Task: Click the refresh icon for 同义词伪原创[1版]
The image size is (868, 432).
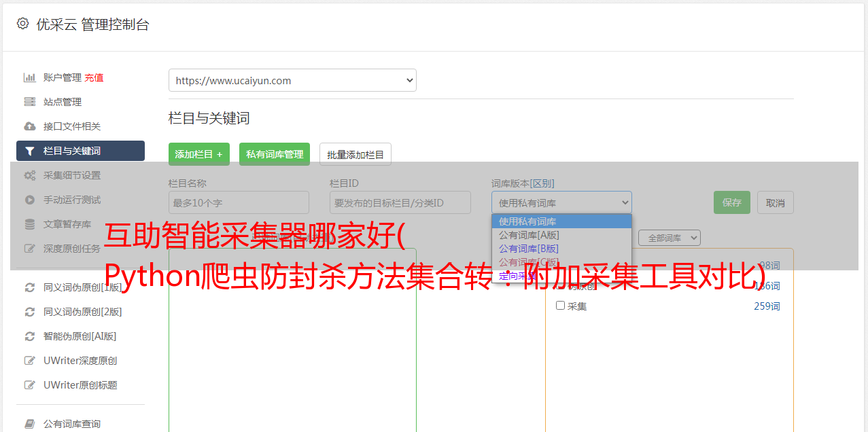Action: [x=30, y=287]
